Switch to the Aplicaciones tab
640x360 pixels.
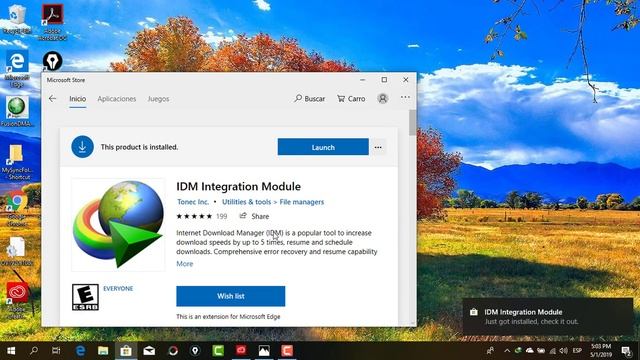pos(117,99)
